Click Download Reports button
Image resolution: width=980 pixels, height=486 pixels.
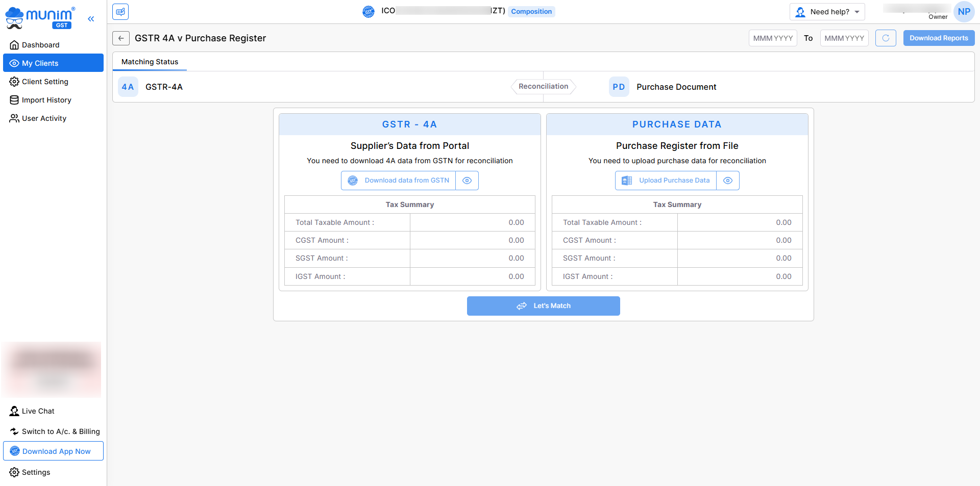[939, 38]
